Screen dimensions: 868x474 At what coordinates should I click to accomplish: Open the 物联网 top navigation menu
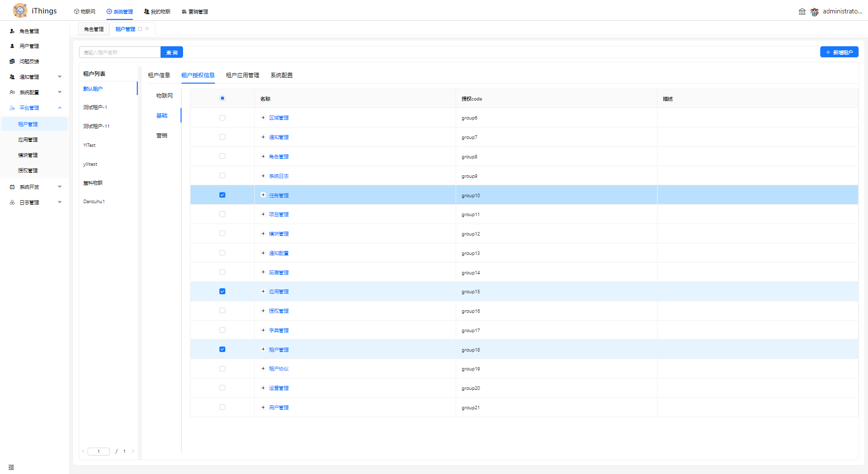85,11
